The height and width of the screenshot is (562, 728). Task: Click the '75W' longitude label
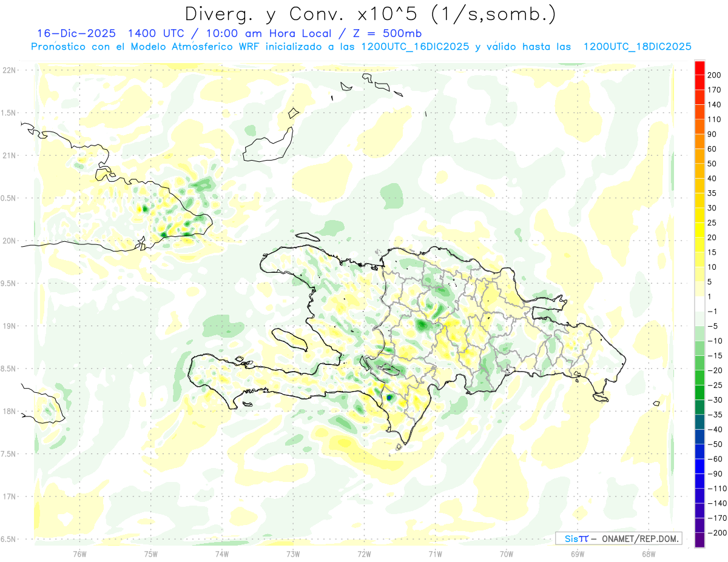click(x=150, y=554)
